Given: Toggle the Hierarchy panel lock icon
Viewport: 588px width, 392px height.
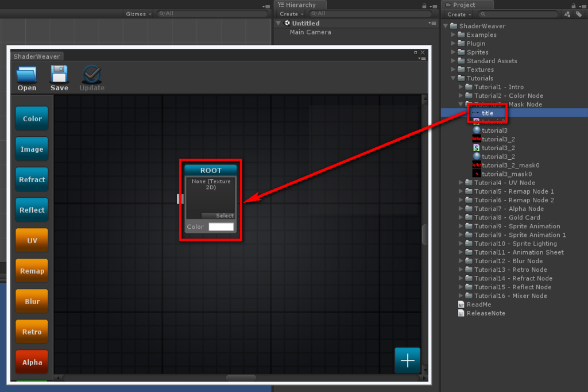Looking at the screenshot, I should pos(424,6).
